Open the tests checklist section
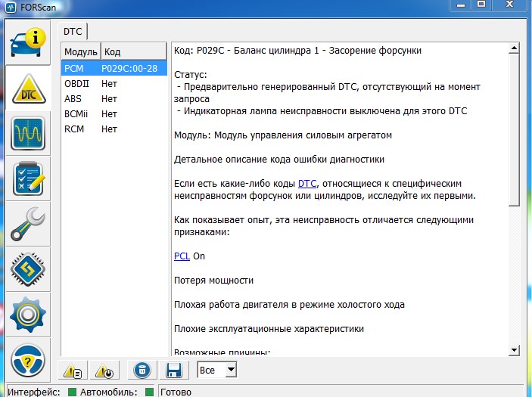The height and width of the screenshot is (397, 532). point(28,178)
